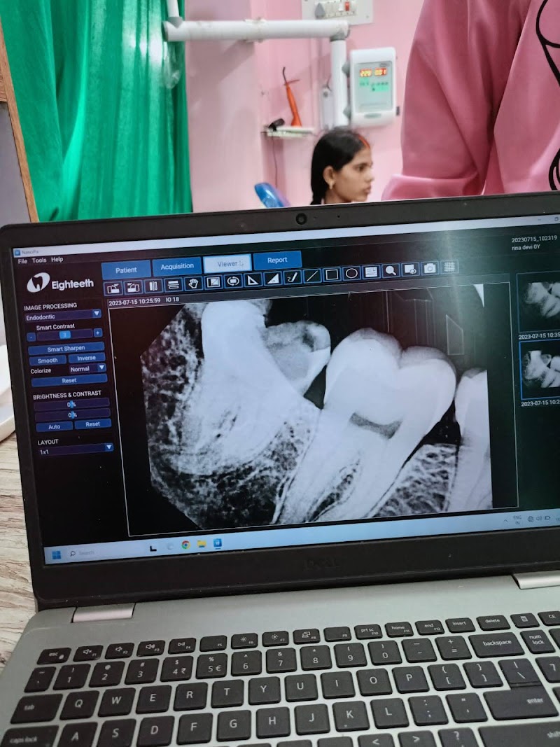This screenshot has width=560, height=747.
Task: Click Auto under Brightness & Contrast
Action: pos(53,426)
